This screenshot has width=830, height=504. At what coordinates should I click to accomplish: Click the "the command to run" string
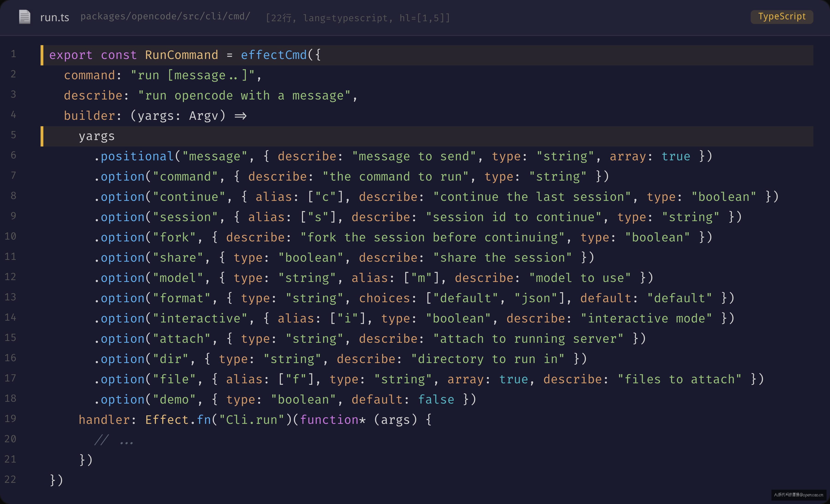395,177
